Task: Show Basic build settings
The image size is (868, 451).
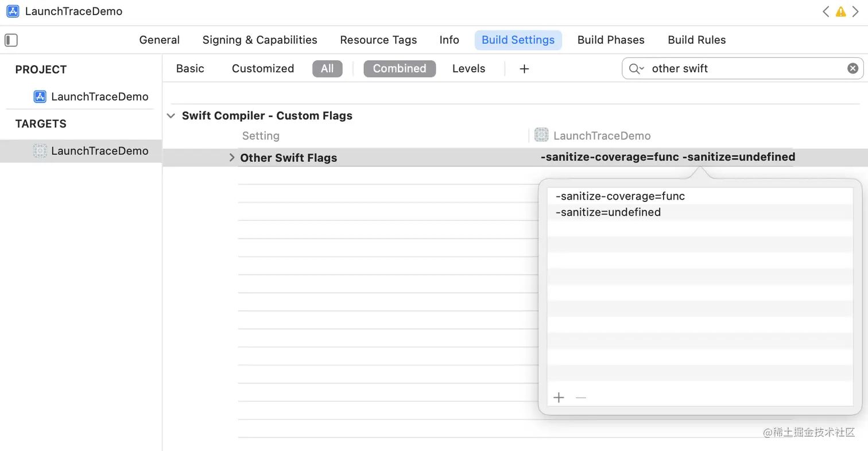Action: pyautogui.click(x=190, y=69)
